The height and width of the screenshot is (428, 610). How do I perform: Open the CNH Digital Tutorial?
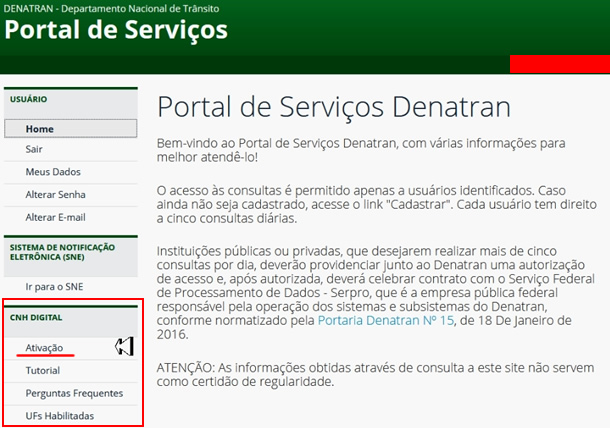coord(42,370)
